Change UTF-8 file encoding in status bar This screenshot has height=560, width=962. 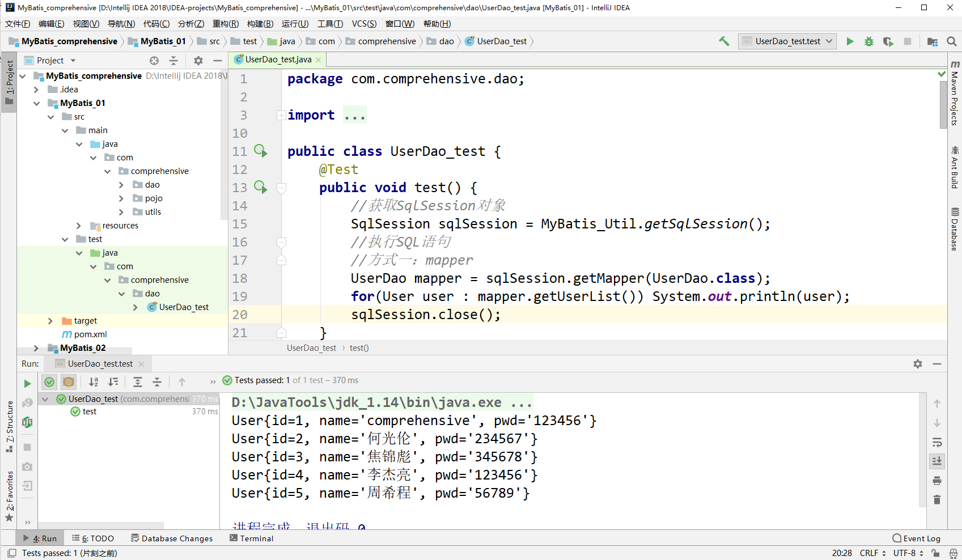tap(909, 553)
